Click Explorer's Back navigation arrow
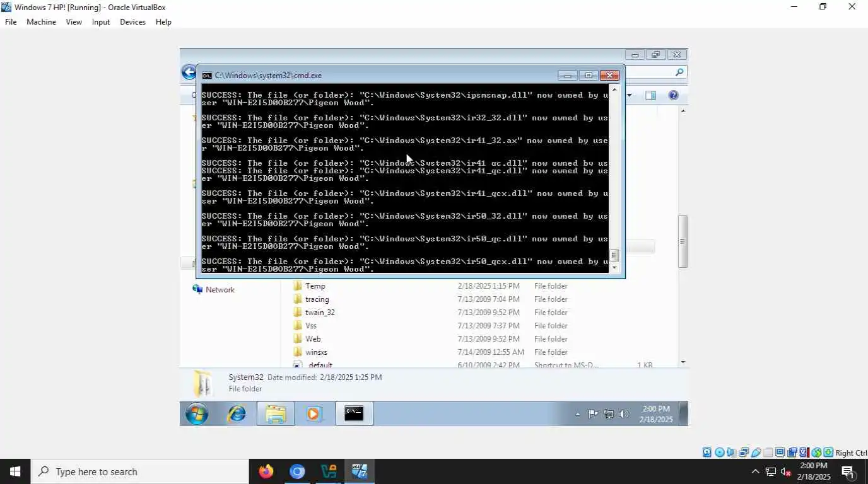The image size is (868, 484). 189,72
